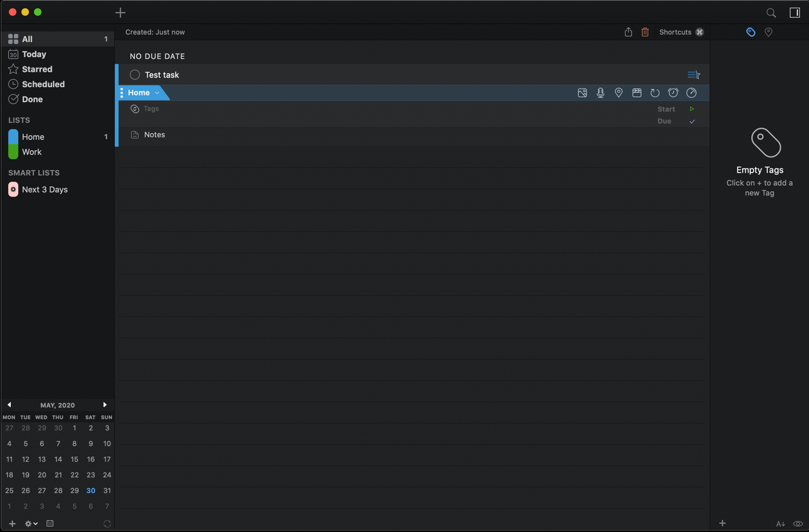Open the Work list

click(x=58, y=152)
